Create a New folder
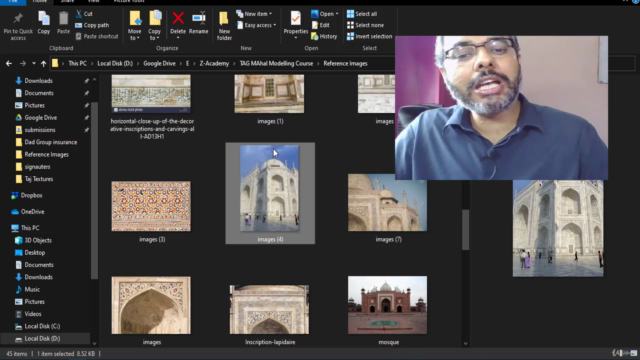Image resolution: width=640 pixels, height=360 pixels. (224, 25)
